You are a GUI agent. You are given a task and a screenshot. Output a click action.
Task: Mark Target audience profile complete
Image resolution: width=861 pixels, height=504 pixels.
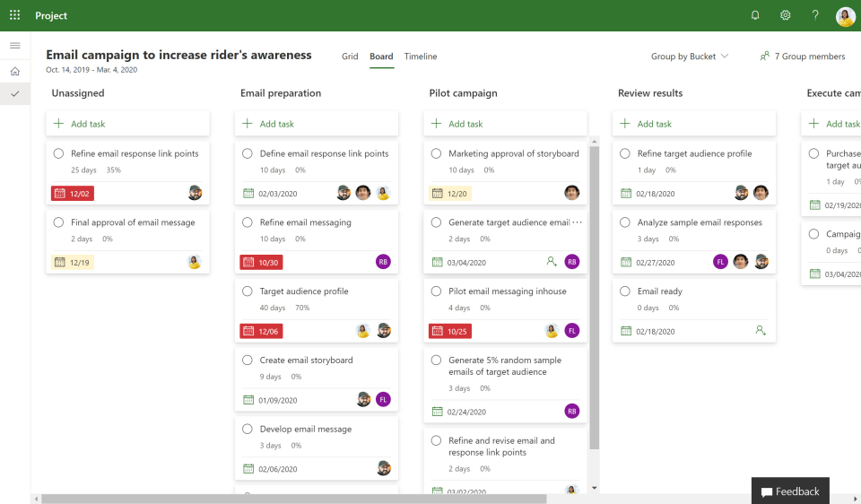(x=248, y=291)
